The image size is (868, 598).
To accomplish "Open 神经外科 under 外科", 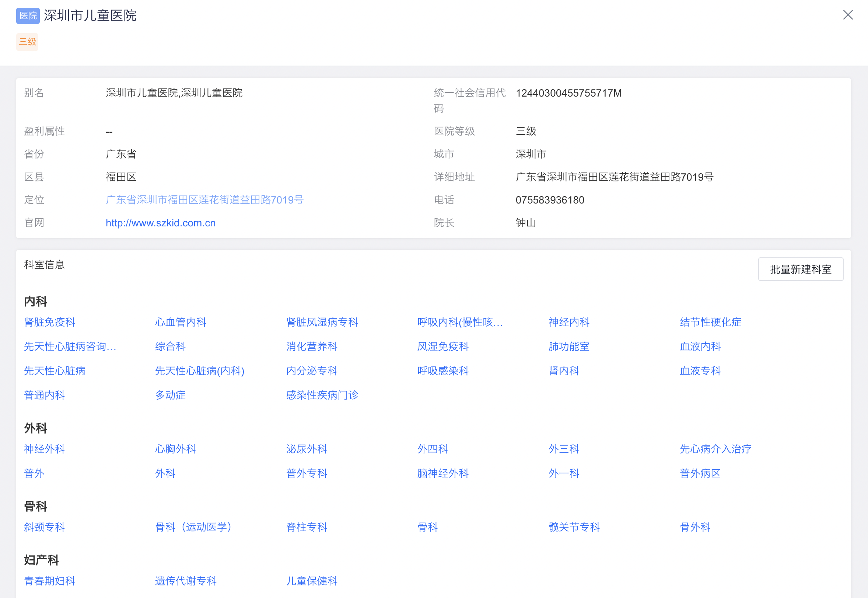I will (44, 449).
